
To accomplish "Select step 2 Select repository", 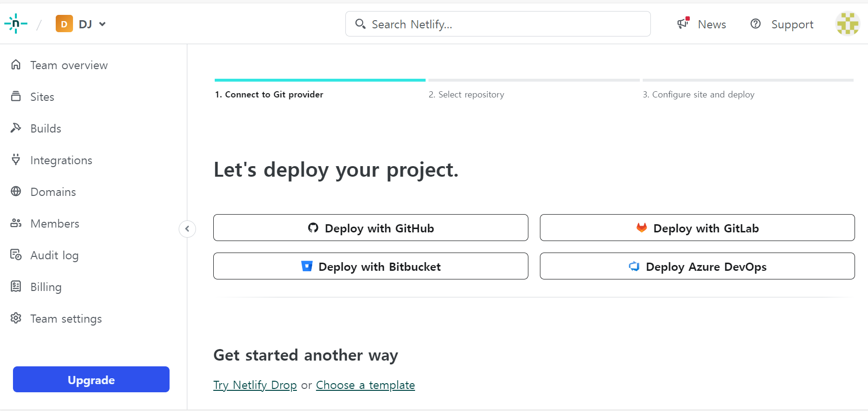I will click(466, 95).
